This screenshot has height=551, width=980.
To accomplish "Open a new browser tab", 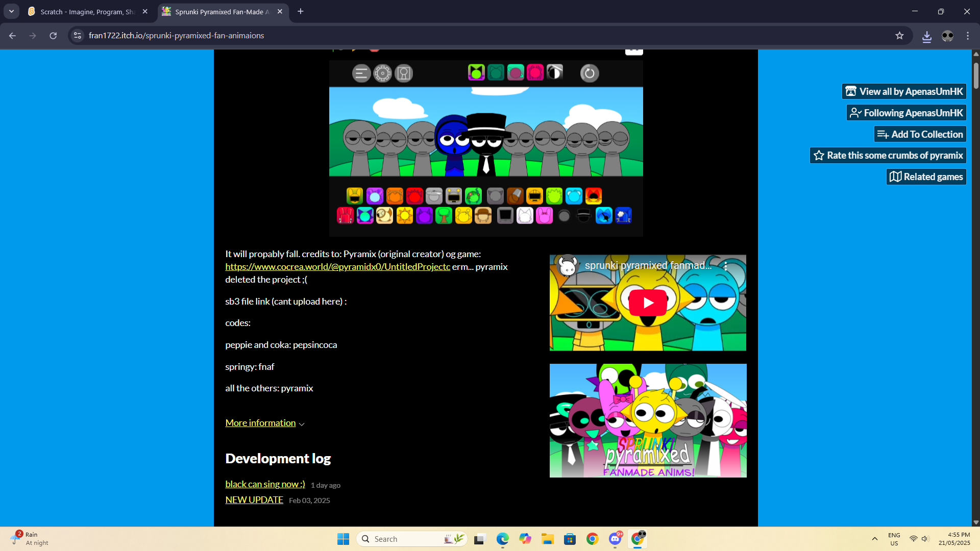I will (x=301, y=11).
